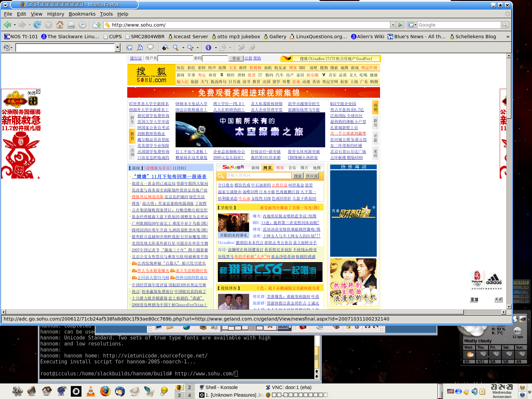Click the horizontal scrollbar of the page
Image resolution: width=532 pixels, height=399 pixels.
(254, 312)
